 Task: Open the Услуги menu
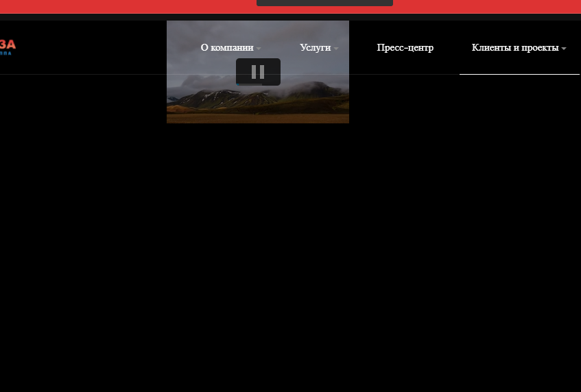tap(315, 48)
